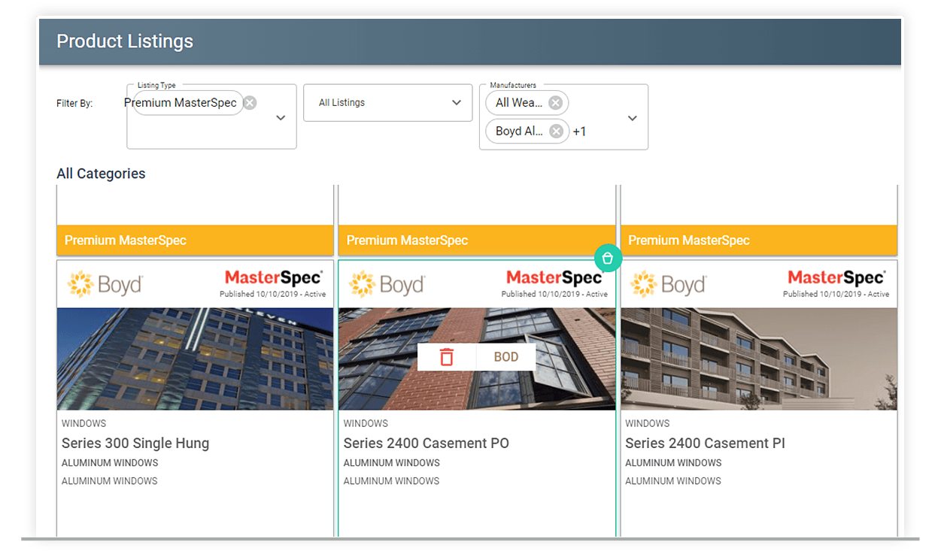This screenshot has width=941, height=560.
Task: Click the MasterSpec logo on the third card
Action: pyautogui.click(x=836, y=277)
